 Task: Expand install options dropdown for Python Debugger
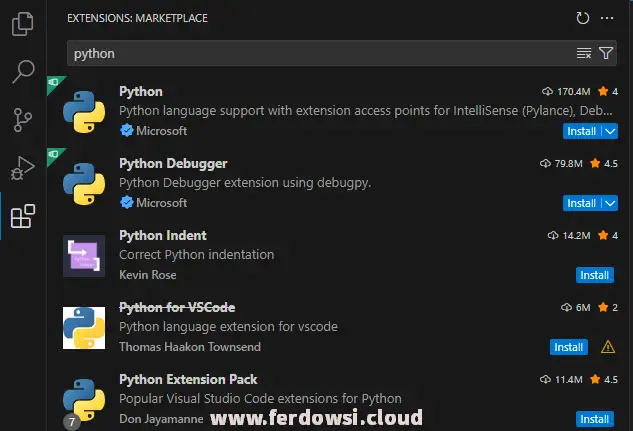tap(610, 203)
